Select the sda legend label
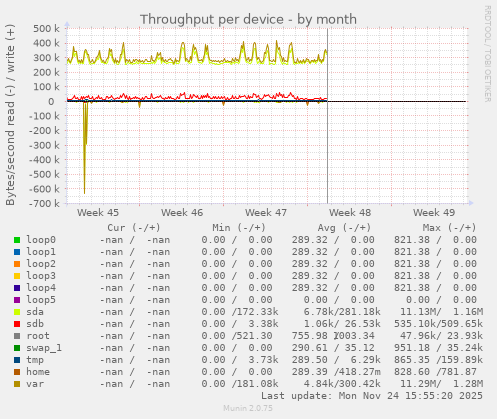Image resolution: width=497 pixels, height=419 pixels. 35,312
